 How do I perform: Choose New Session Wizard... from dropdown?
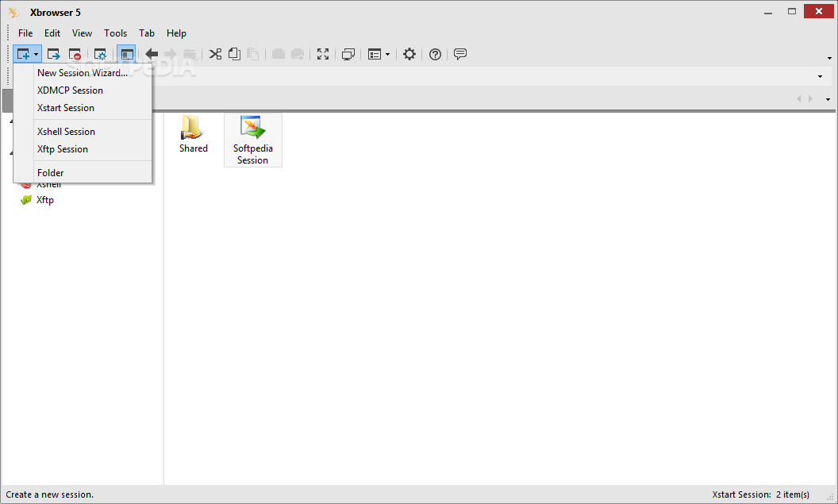coord(83,73)
